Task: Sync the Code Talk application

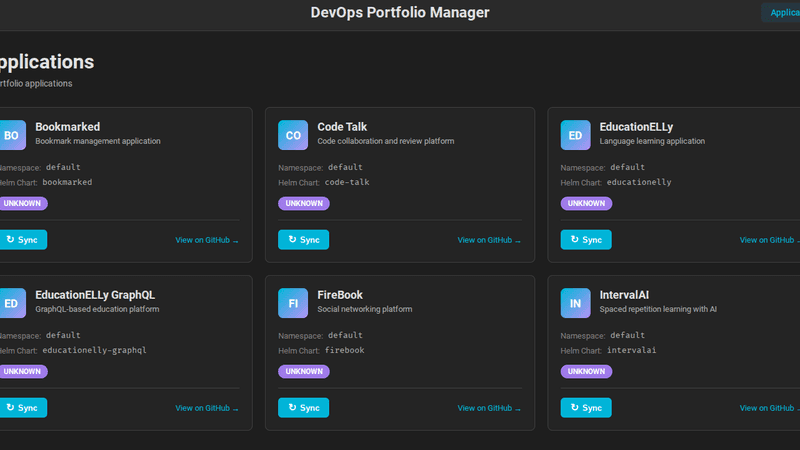Action: tap(304, 240)
